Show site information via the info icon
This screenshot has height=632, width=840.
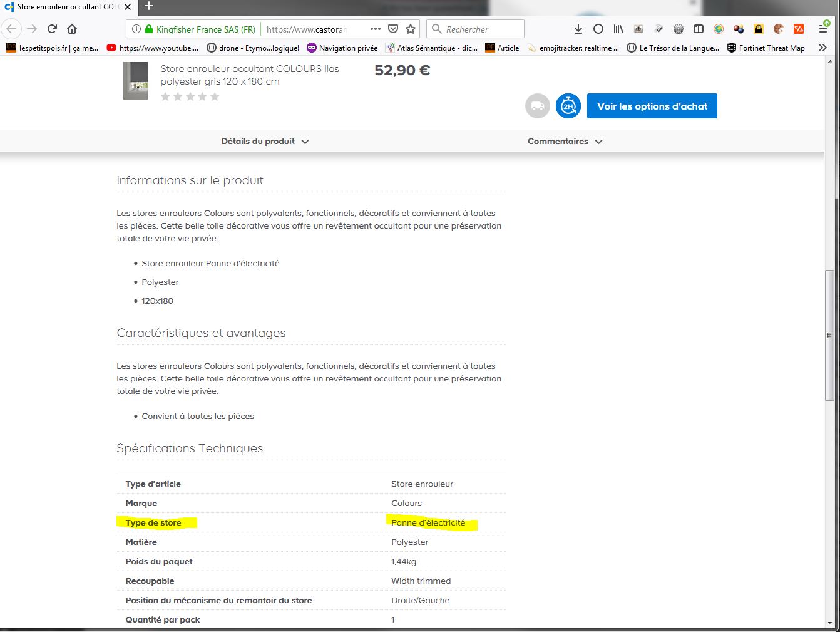tap(136, 29)
